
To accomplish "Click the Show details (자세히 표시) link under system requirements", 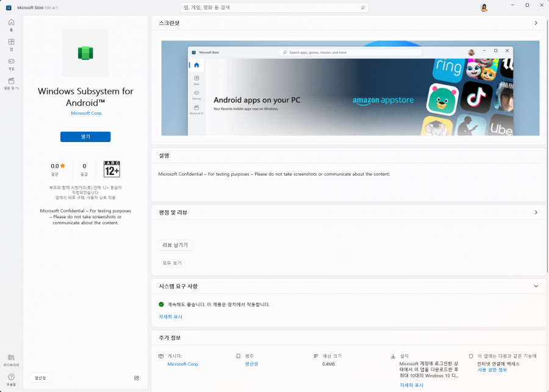I will (171, 317).
